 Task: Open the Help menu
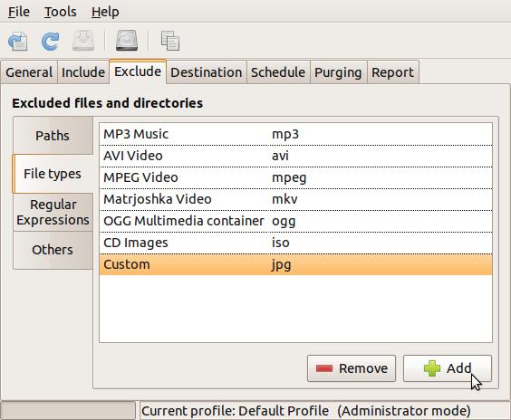pos(105,12)
